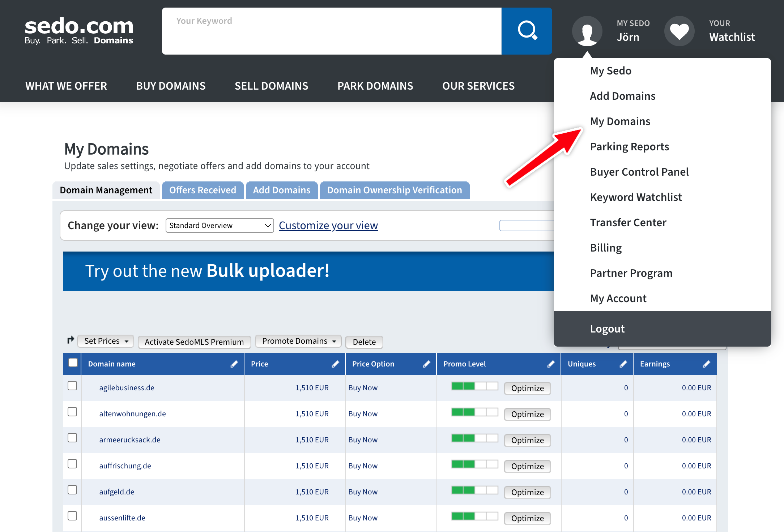This screenshot has height=532, width=784.
Task: Select My Sedo in the dropdown menu
Action: point(611,71)
